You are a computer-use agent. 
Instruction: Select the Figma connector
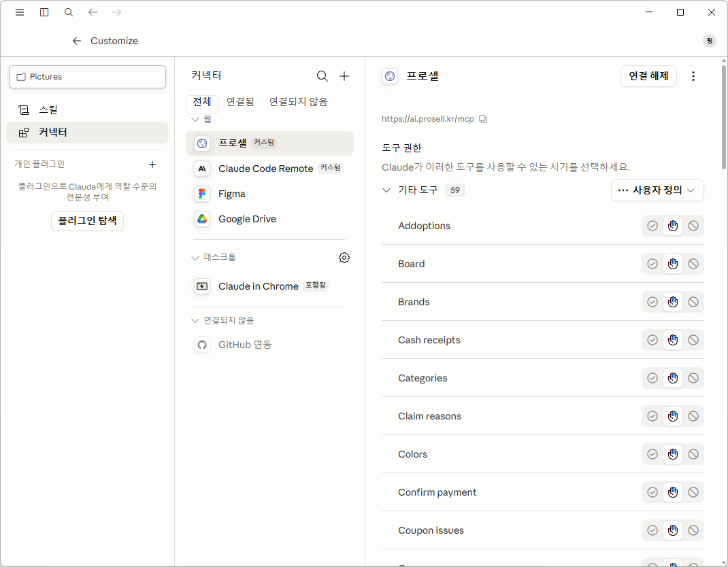[269, 194]
